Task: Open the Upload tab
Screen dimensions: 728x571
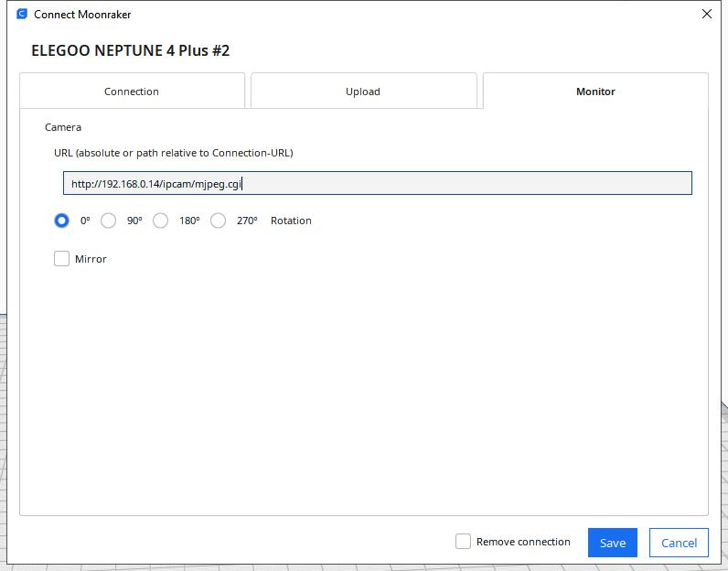Action: pos(363,92)
